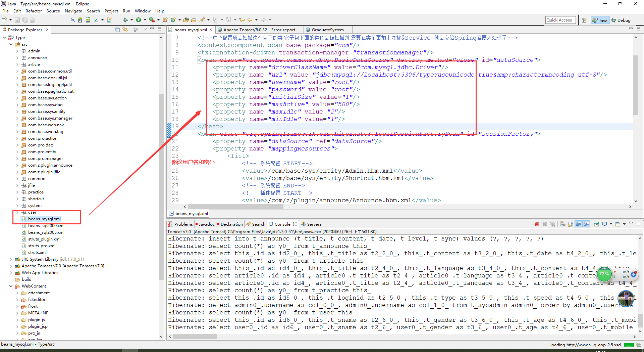Click in Quick Access field
This screenshot has width=644, height=352.
[560, 20]
